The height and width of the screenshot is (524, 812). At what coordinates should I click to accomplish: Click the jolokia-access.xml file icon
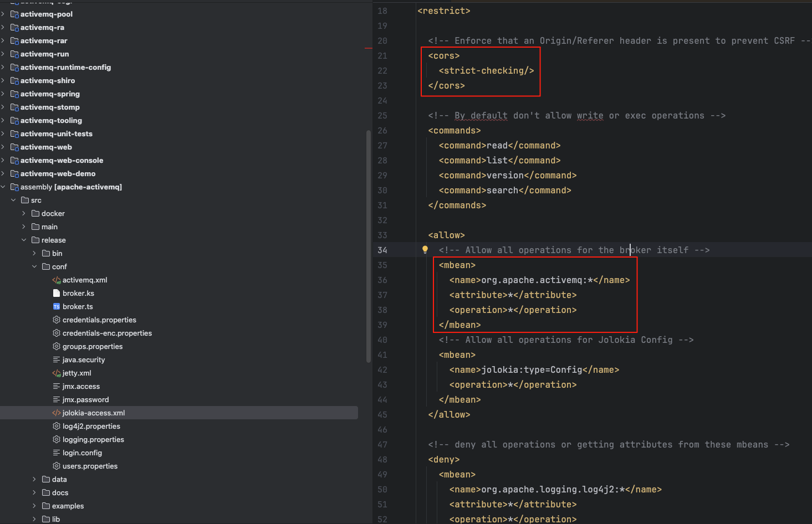coord(56,413)
